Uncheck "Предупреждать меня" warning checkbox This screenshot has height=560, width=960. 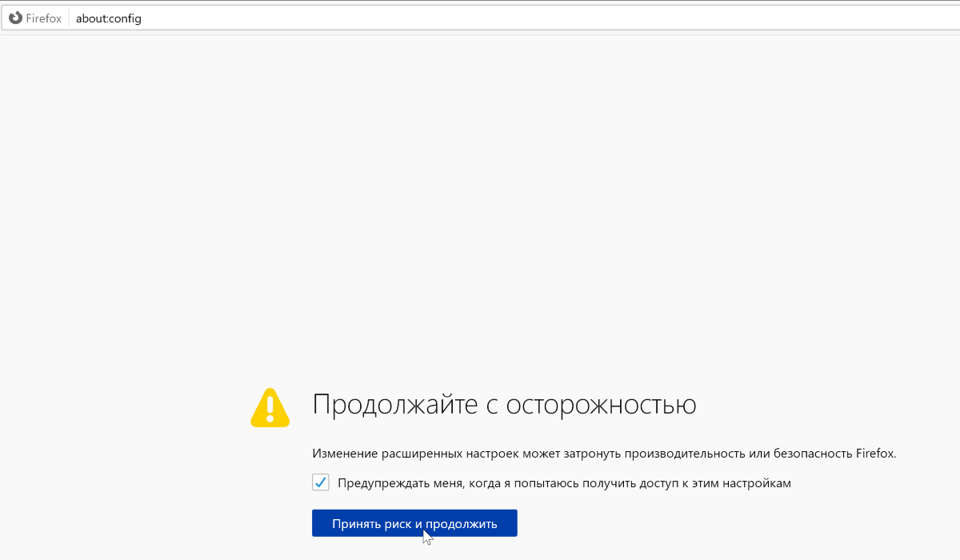[321, 483]
